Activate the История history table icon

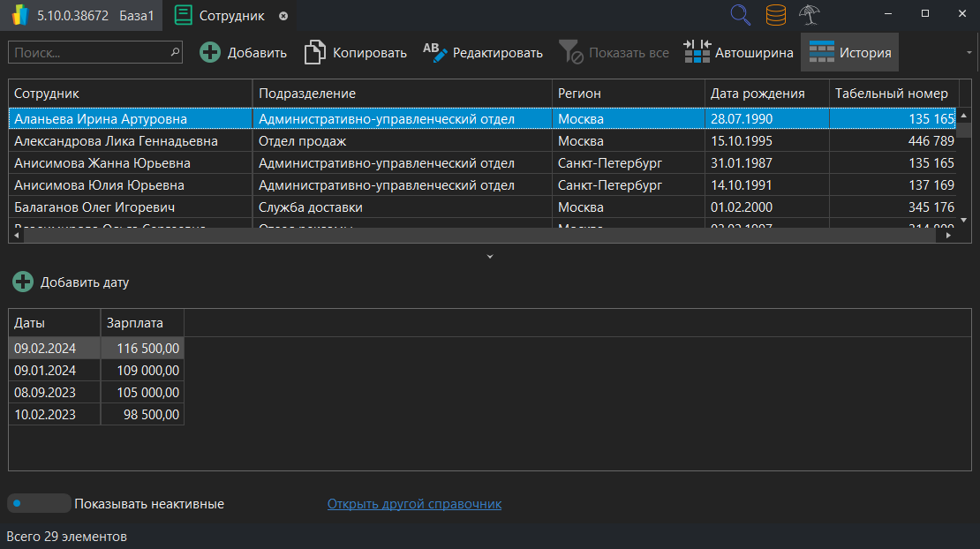(822, 52)
